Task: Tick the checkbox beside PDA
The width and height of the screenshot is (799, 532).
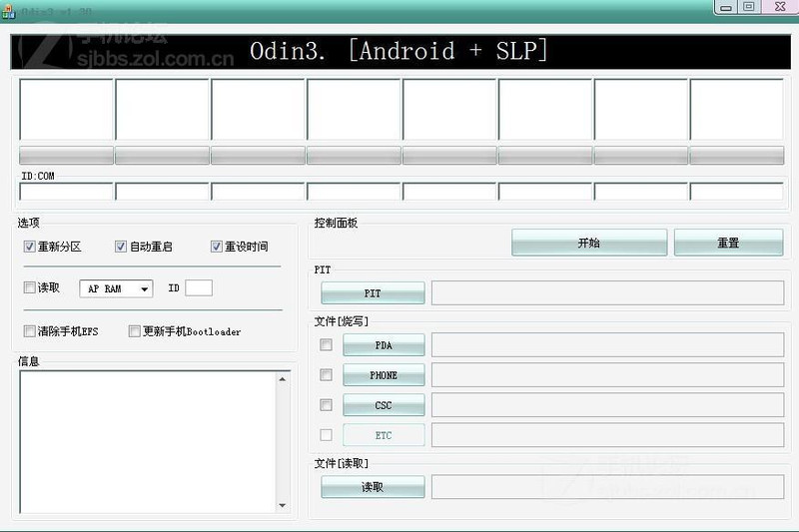Action: point(326,345)
